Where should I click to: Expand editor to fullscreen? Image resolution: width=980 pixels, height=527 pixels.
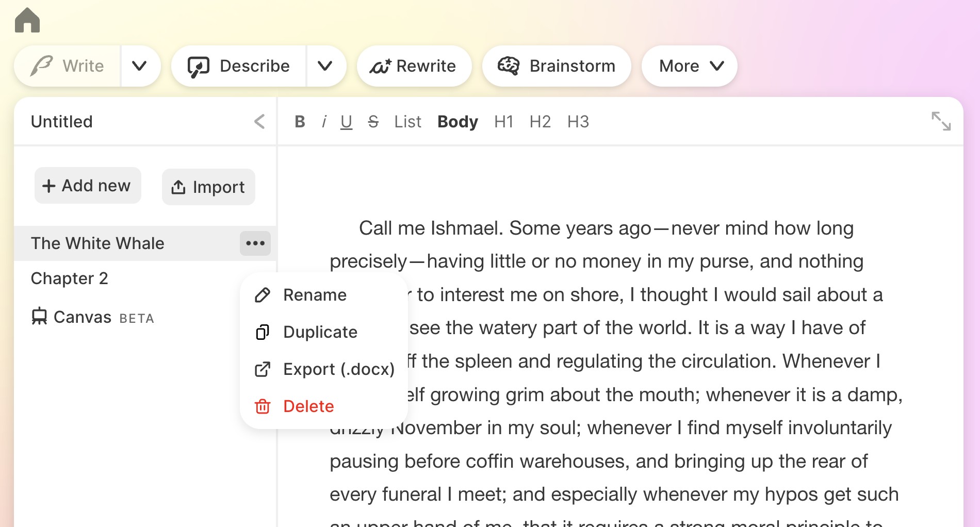click(x=941, y=121)
